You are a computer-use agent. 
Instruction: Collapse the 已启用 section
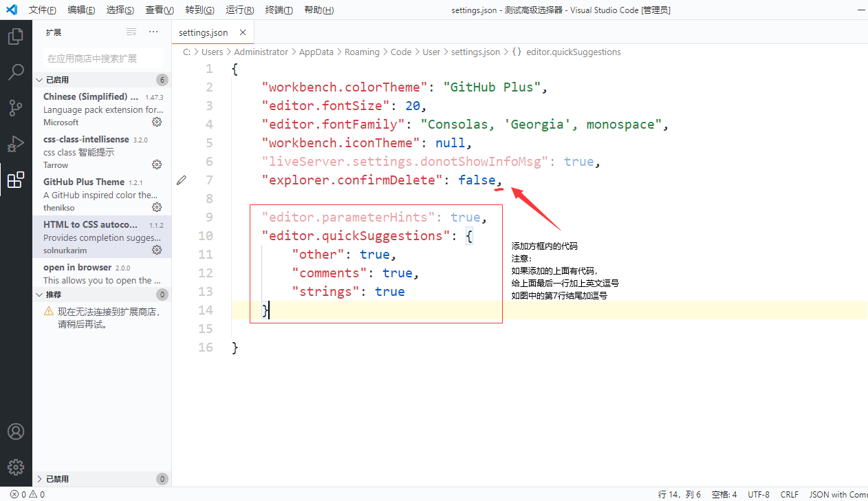coord(102,79)
